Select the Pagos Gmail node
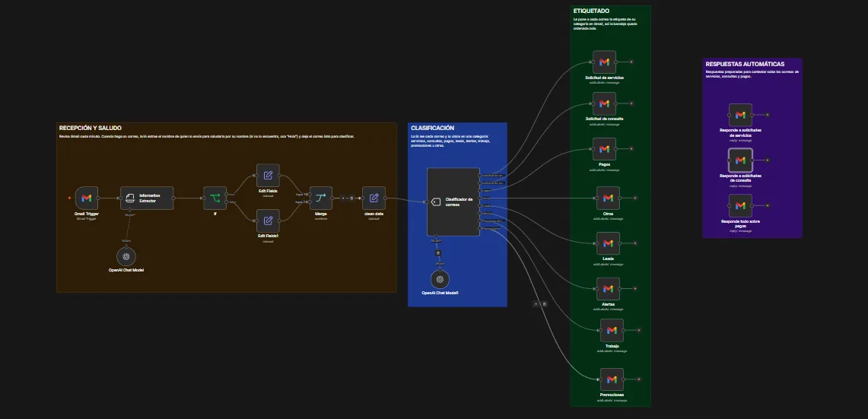The width and height of the screenshot is (868, 419). click(x=604, y=149)
